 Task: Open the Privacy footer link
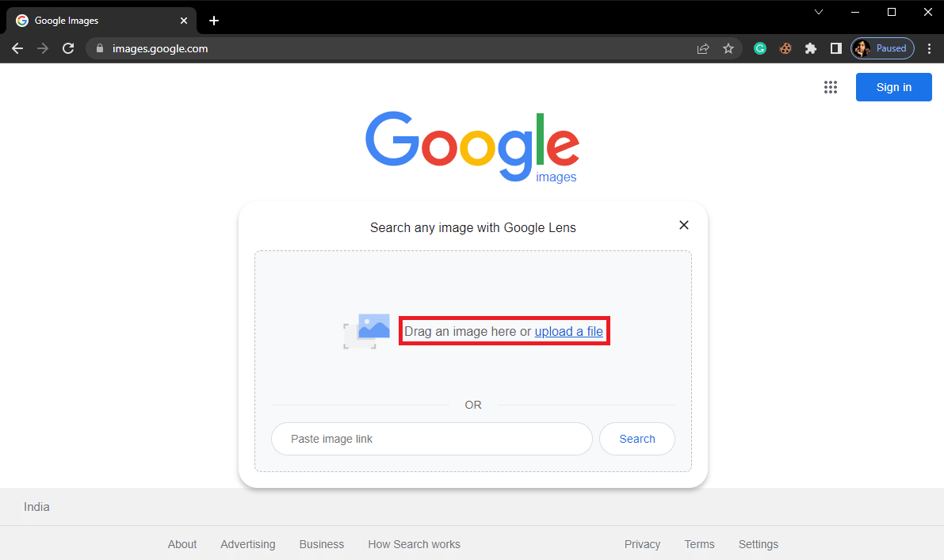(642, 544)
